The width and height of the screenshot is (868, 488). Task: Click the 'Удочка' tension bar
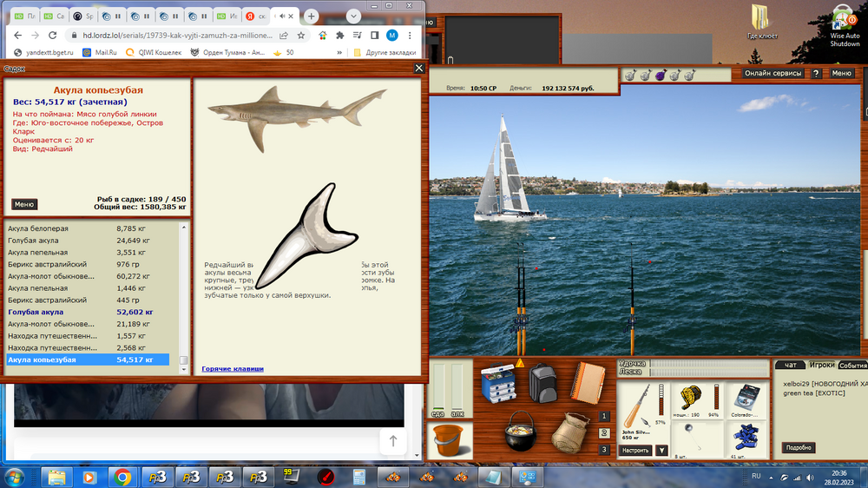tap(709, 364)
